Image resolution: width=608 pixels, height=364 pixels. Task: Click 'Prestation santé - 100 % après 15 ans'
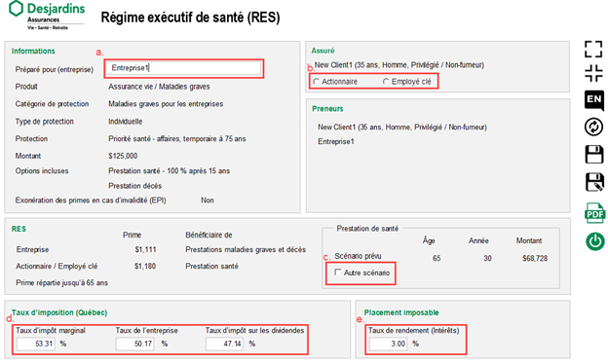point(170,170)
